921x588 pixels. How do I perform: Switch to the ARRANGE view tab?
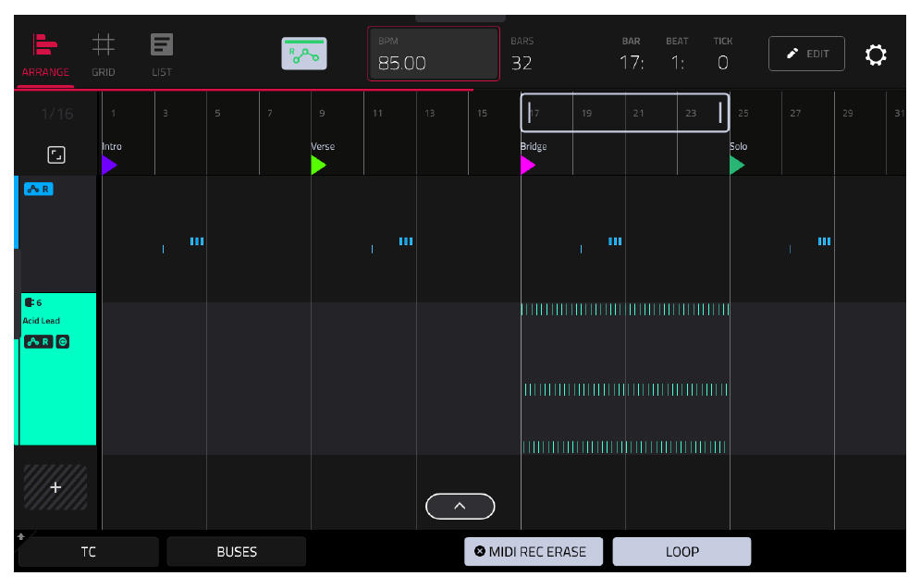pyautogui.click(x=45, y=56)
